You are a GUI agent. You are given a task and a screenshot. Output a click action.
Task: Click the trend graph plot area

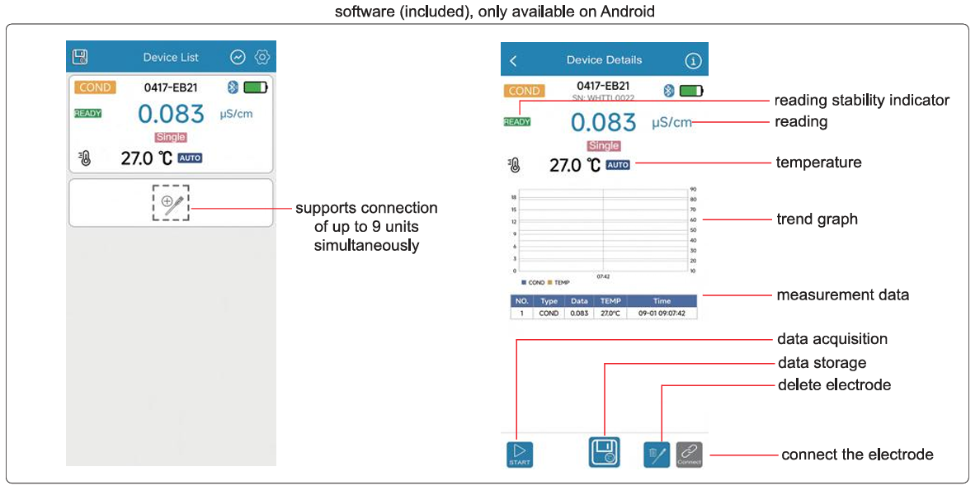click(603, 231)
